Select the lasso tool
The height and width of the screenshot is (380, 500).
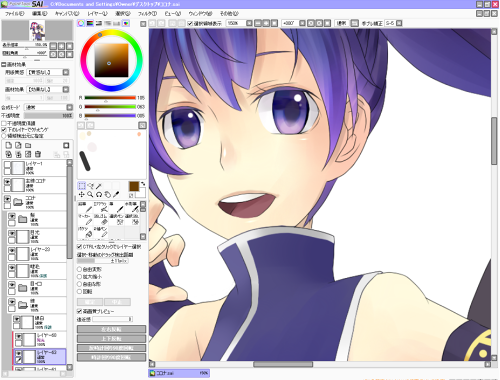point(90,186)
